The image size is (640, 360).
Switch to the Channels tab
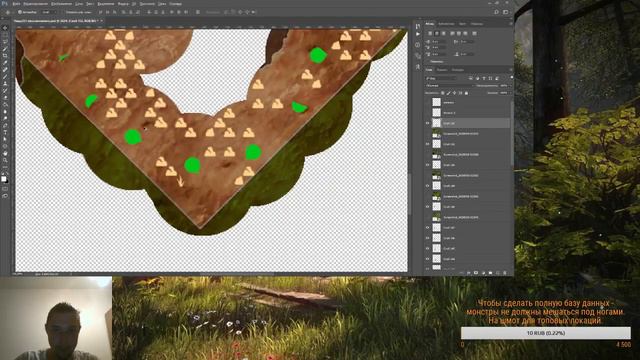coord(442,70)
